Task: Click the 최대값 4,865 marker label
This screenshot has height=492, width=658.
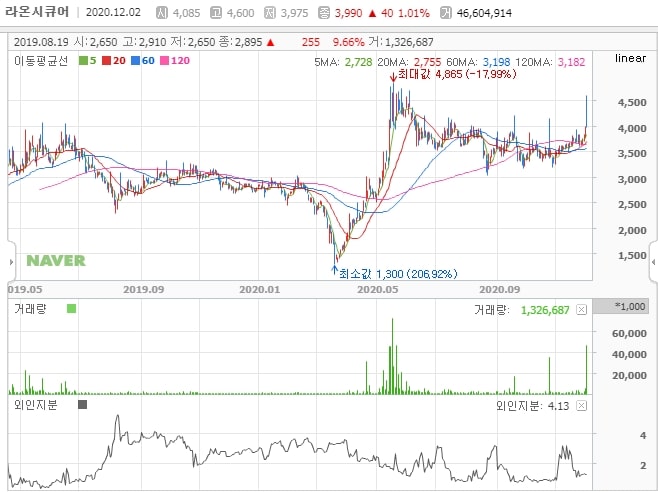Action: (457, 75)
